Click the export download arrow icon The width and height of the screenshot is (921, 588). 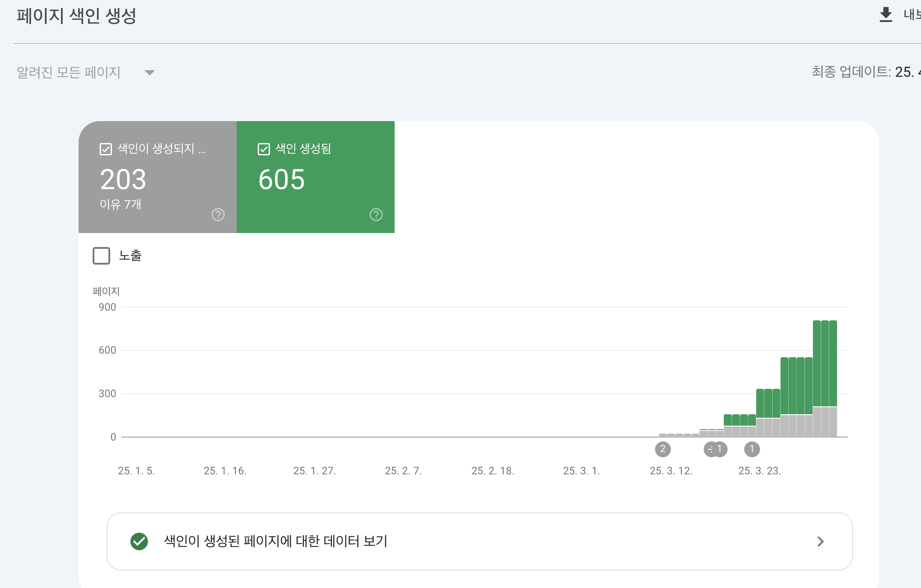click(886, 15)
